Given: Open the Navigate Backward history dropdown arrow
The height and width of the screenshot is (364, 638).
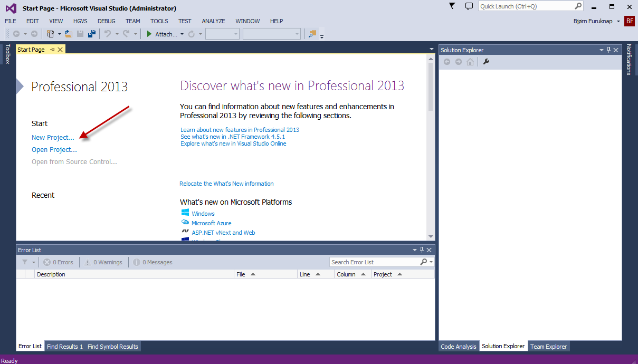Looking at the screenshot, I should (25, 34).
